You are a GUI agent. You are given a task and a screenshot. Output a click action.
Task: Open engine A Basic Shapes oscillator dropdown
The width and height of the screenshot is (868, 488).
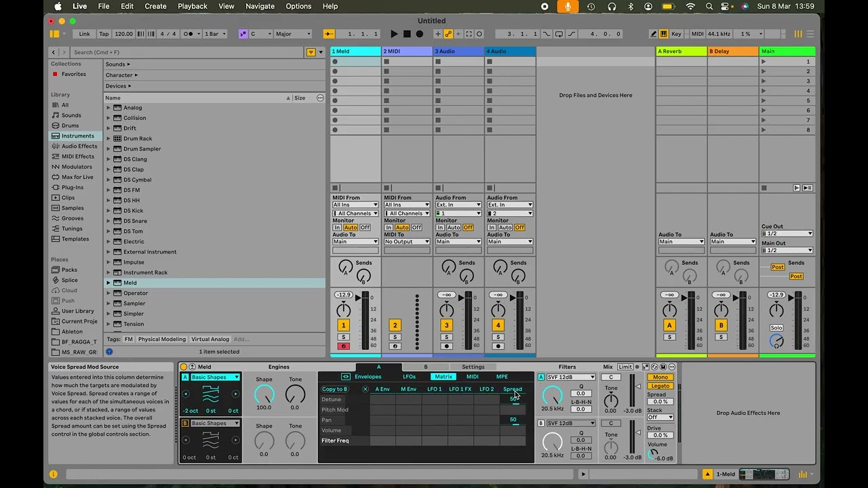tap(215, 378)
